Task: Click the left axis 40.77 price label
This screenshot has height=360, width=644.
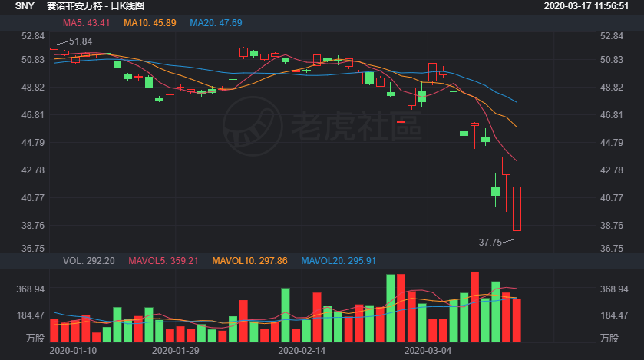Action: pyautogui.click(x=33, y=198)
